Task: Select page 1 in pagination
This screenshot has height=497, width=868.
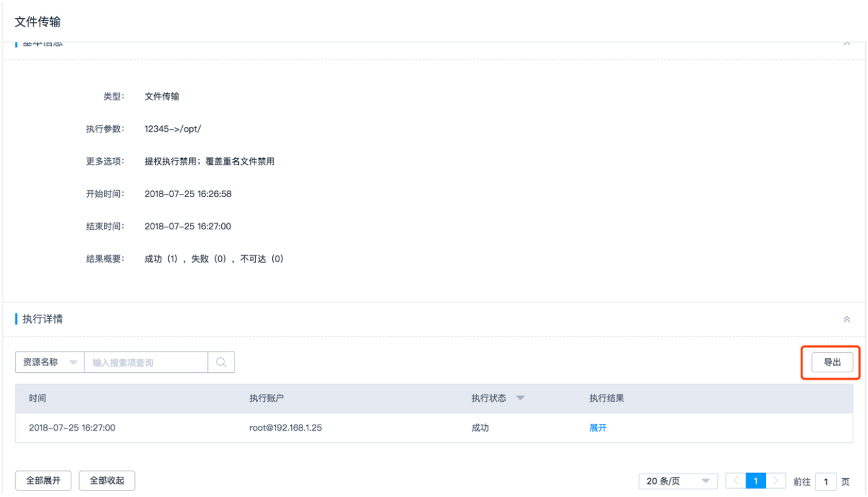Action: tap(756, 481)
